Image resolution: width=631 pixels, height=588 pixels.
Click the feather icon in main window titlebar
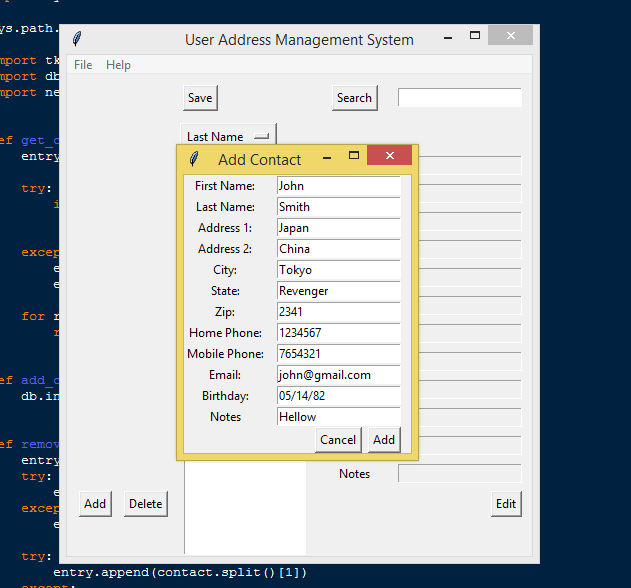click(x=77, y=39)
